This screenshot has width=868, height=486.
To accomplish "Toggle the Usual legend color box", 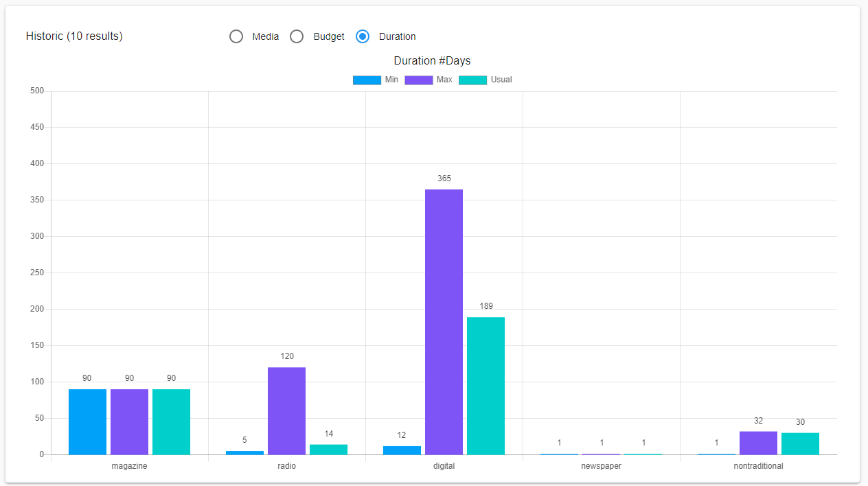I will click(x=472, y=80).
